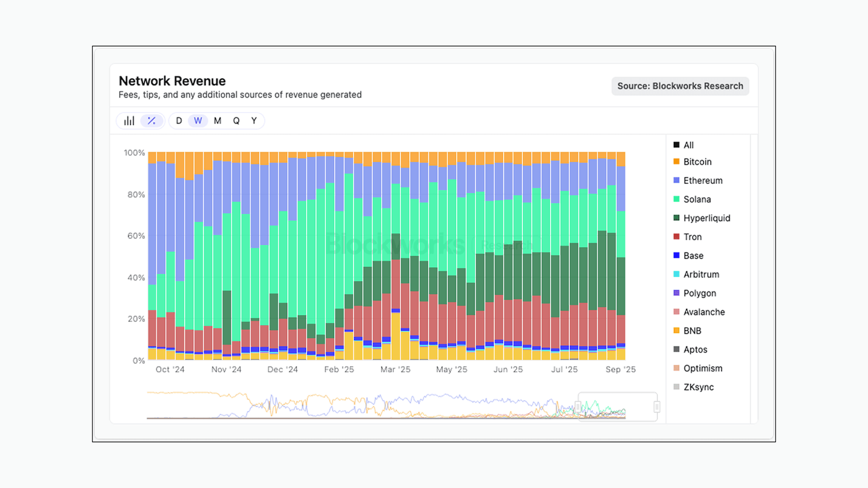Click the Jul '25 axis label
The image size is (868, 488).
pyautogui.click(x=564, y=370)
